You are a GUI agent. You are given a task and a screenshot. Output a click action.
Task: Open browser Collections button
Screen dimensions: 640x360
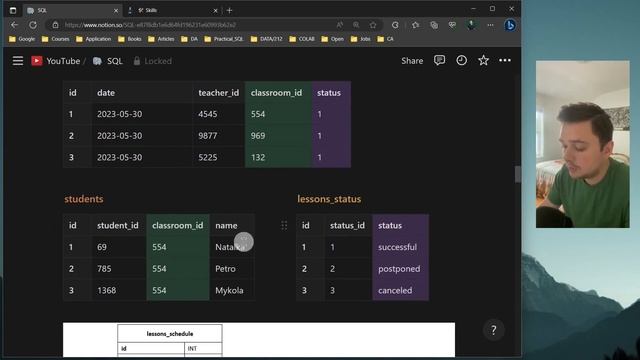434,25
